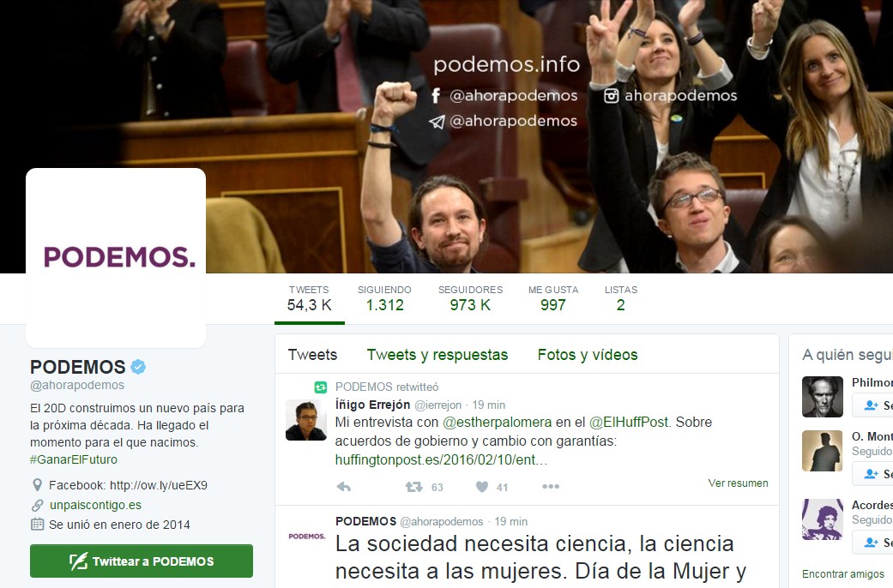Image resolution: width=893 pixels, height=588 pixels.
Task: Click the follow icon beside Acordes suggestion
Action: [x=872, y=543]
